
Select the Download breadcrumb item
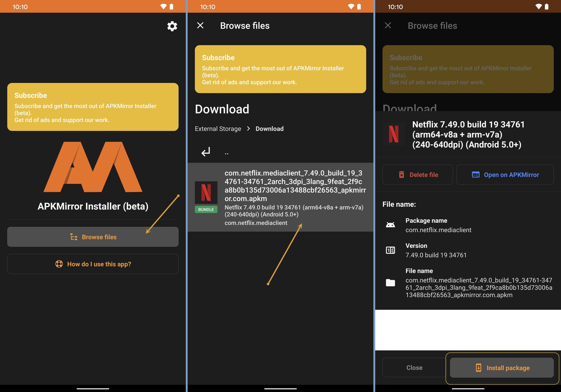pyautogui.click(x=269, y=129)
